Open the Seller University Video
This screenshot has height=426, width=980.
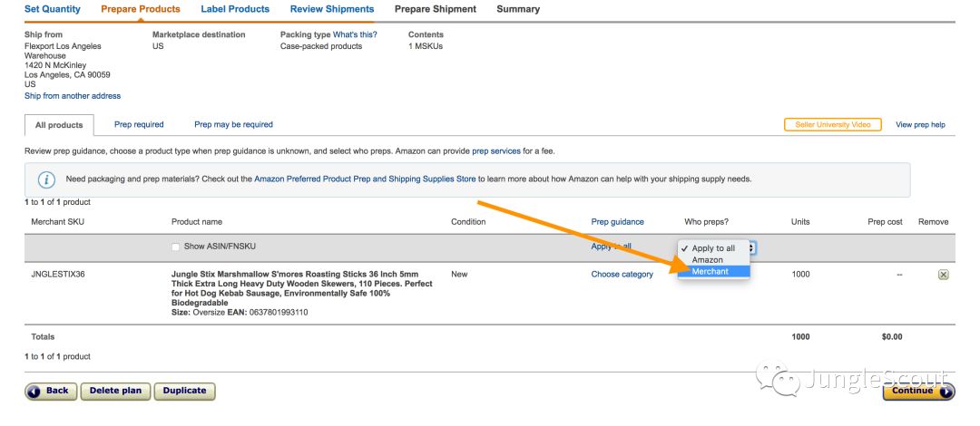pyautogui.click(x=832, y=124)
